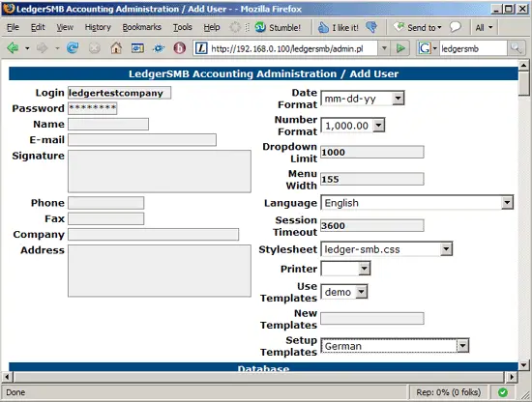This screenshot has height=402, width=532.
Task: Click the blue bug-shaped toolbar icon
Action: click(x=159, y=48)
